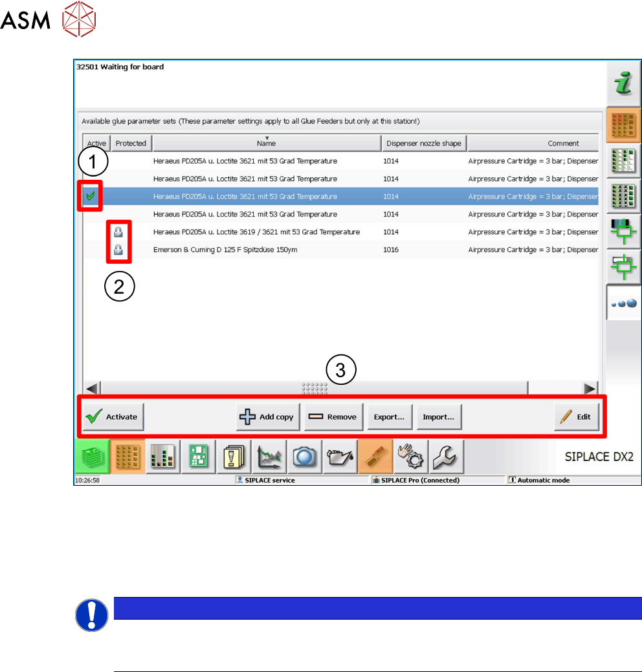Open the bar chart statistics icon
The image size is (642, 672).
coord(163,457)
